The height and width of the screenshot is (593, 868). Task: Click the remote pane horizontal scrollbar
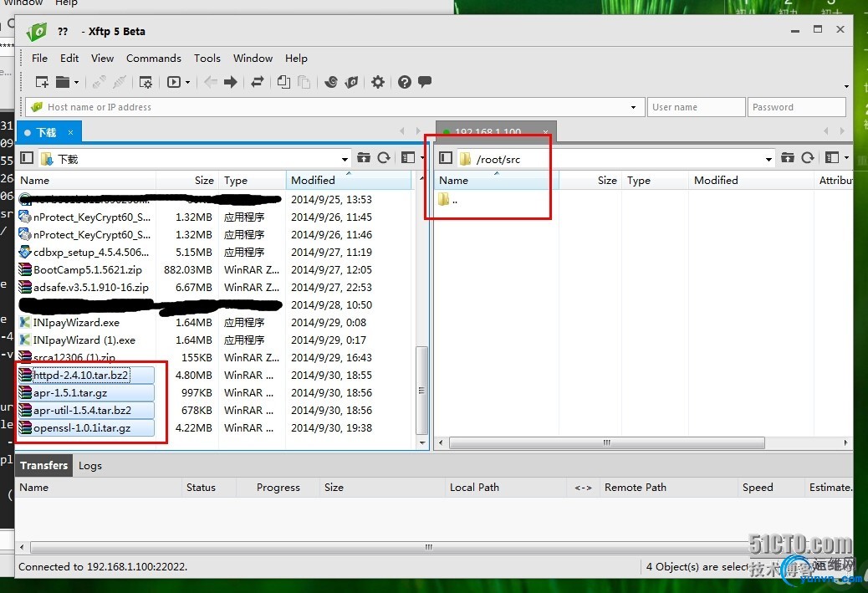[607, 442]
